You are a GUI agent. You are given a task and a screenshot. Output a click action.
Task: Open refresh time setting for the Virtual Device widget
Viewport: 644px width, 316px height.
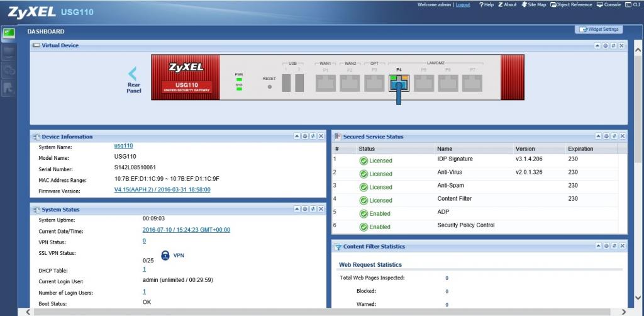(606, 45)
